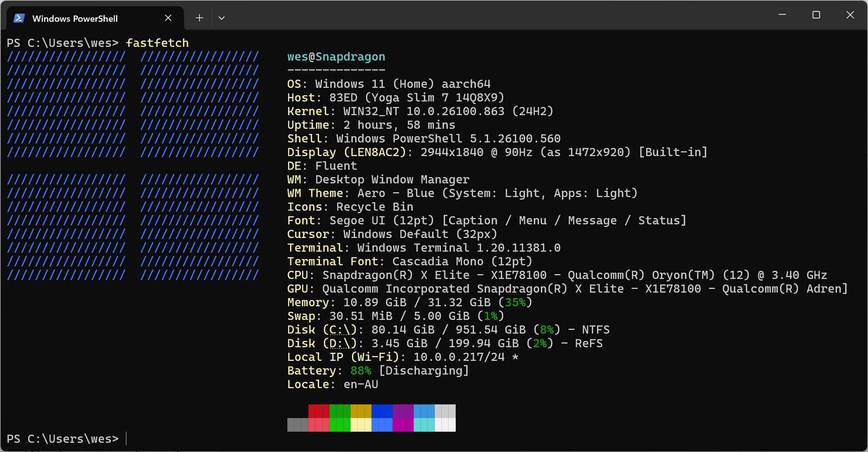The height and width of the screenshot is (452, 868).
Task: Click the pale yellow color swatch
Action: [361, 425]
